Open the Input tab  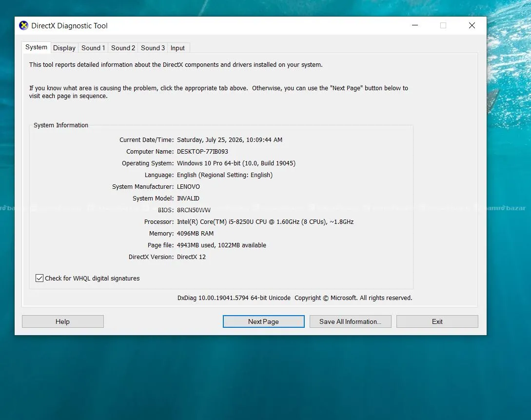pos(177,48)
